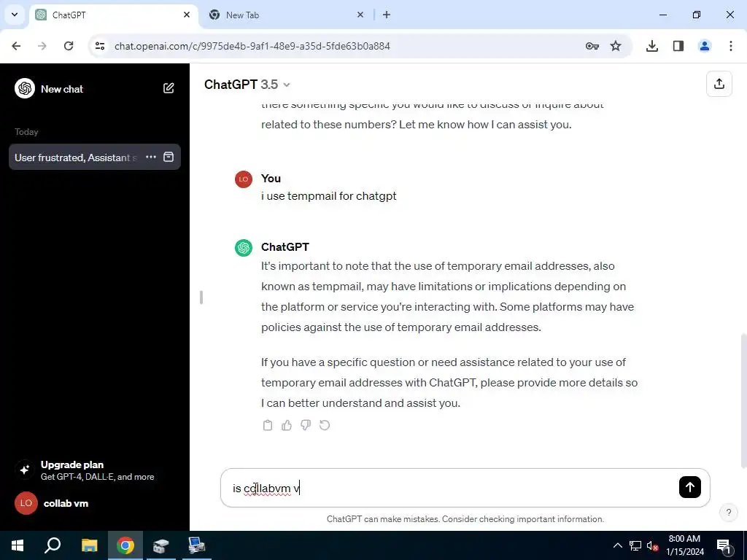
Task: Click the muted volume tray icon
Action: pos(652,545)
